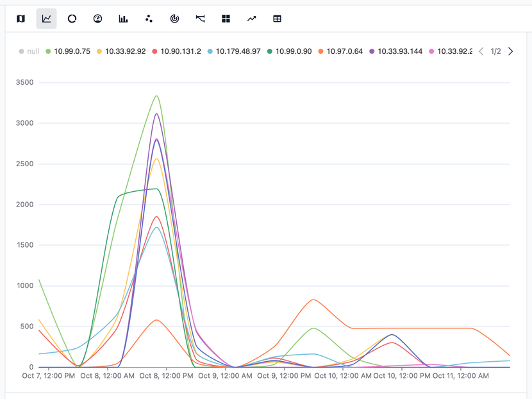Toggle the 10.99.0.75 series in legend
The height and width of the screenshot is (399, 532).
coord(72,51)
